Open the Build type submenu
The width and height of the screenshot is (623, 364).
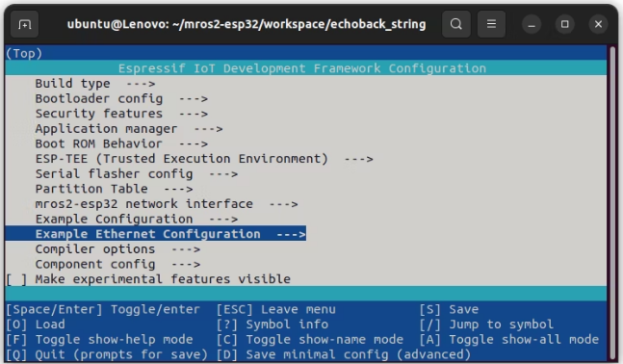(x=95, y=84)
